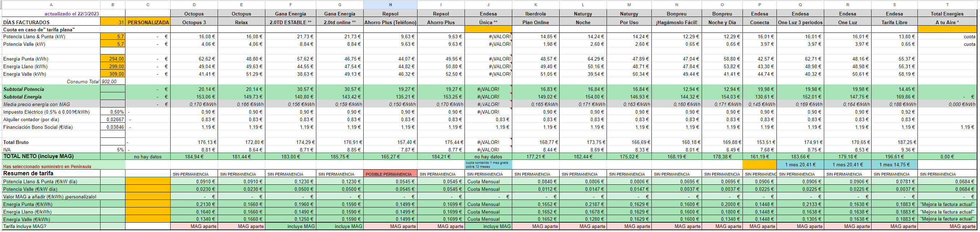Click orange PERSONALIZADA cell in Energía Punta €/kWh row
The image size is (980, 232).
pos(148,204)
